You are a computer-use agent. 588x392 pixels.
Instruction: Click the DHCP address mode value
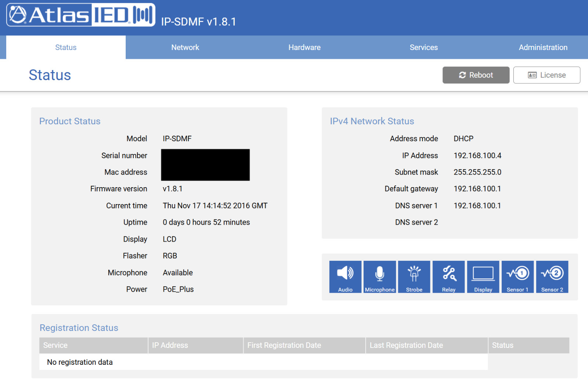[463, 139]
